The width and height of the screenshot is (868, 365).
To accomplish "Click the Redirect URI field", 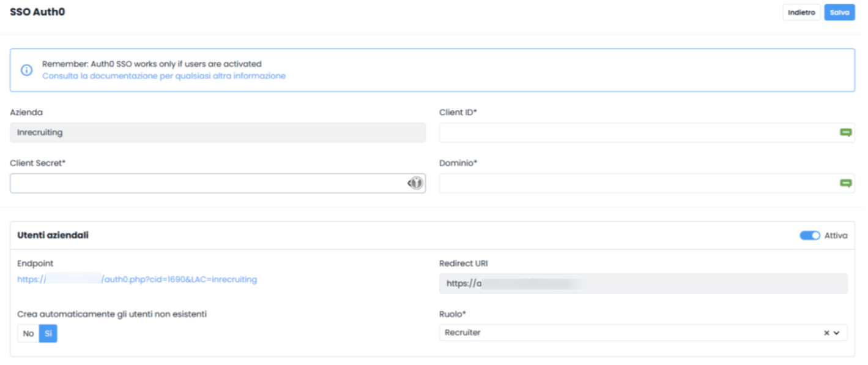I will (643, 284).
